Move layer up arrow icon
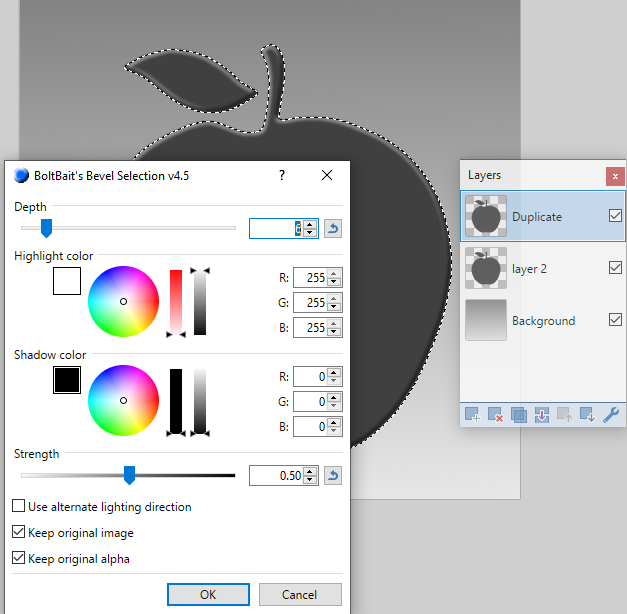The image size is (627, 614). [x=564, y=415]
